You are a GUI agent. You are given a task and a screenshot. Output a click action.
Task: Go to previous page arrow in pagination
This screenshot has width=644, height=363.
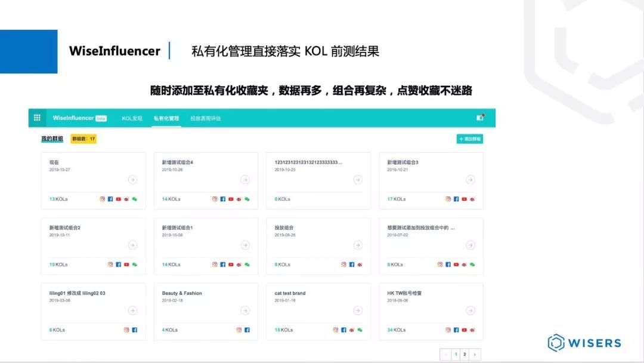point(445,355)
